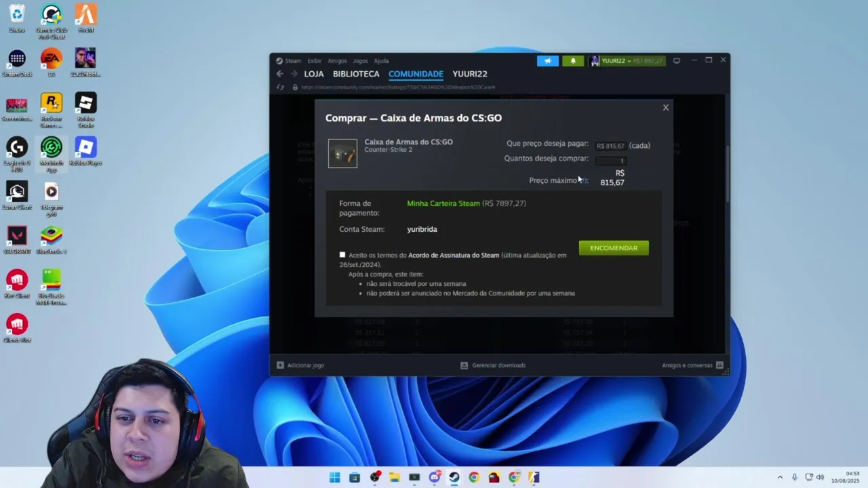Click the 'yuribrida' account name
This screenshot has height=488, width=868.
point(422,229)
